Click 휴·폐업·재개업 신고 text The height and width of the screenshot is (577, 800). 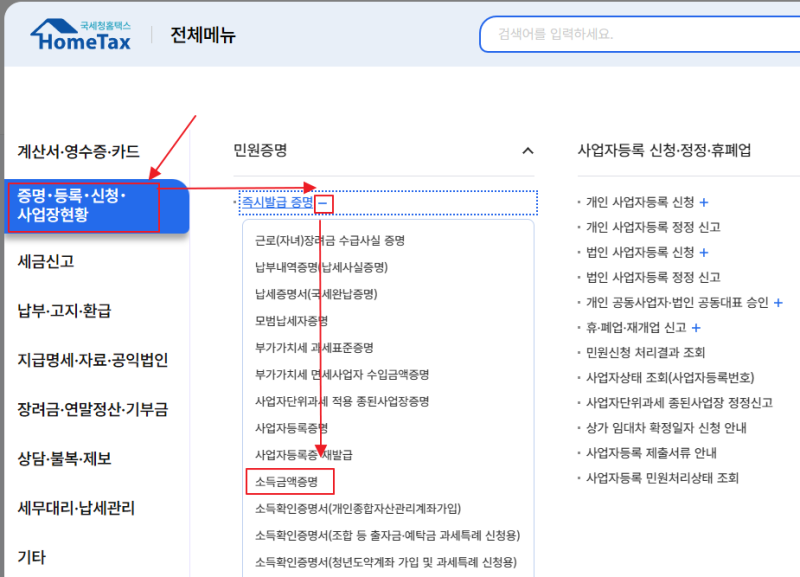636,328
